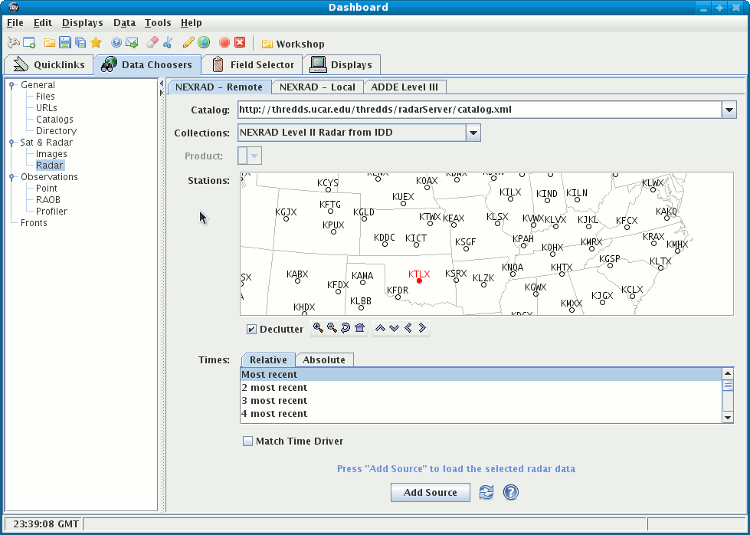Click the yellow star favorites toolbar icon
The image size is (750, 535).
tap(96, 43)
